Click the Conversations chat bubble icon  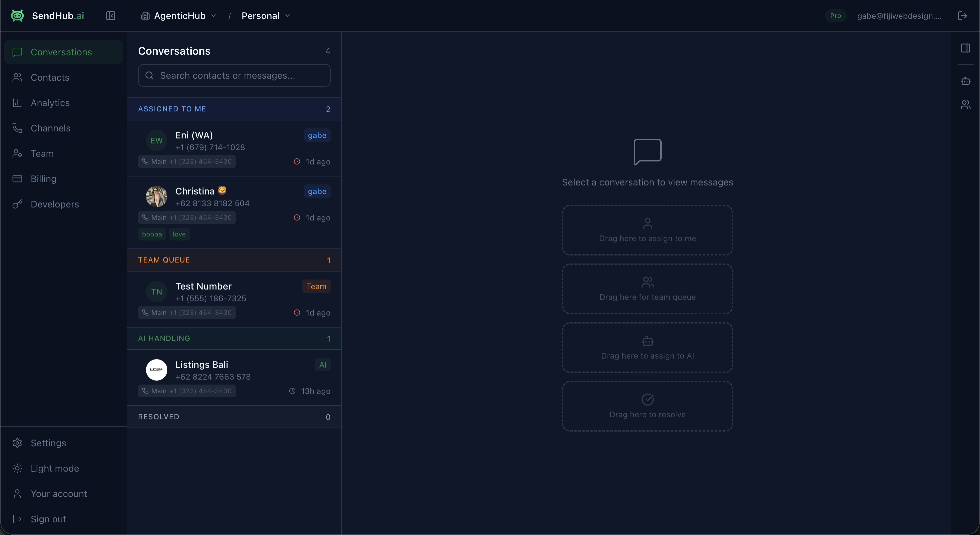click(x=17, y=52)
